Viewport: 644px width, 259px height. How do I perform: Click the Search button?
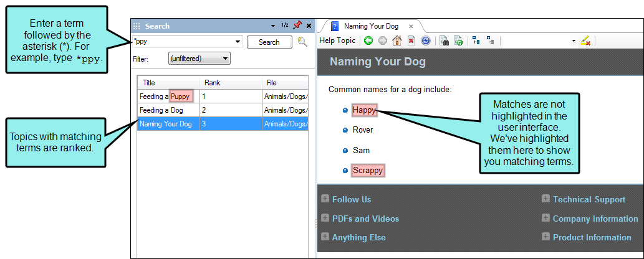tap(269, 42)
